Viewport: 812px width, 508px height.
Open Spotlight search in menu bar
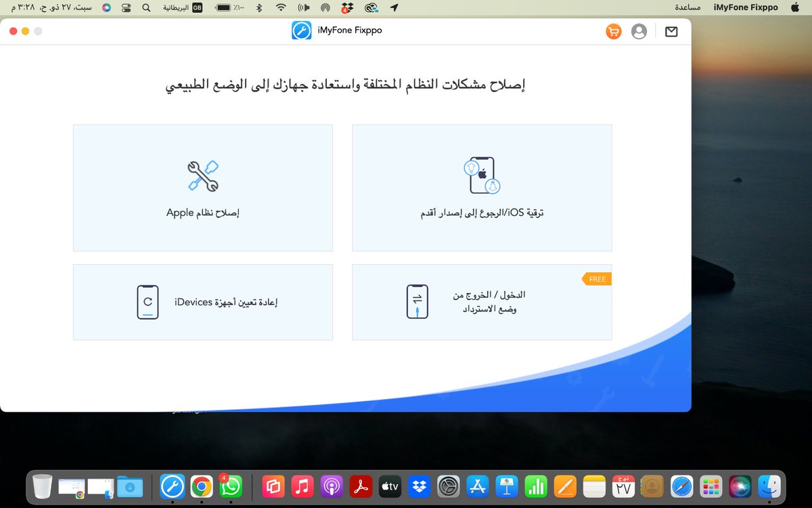click(x=147, y=8)
